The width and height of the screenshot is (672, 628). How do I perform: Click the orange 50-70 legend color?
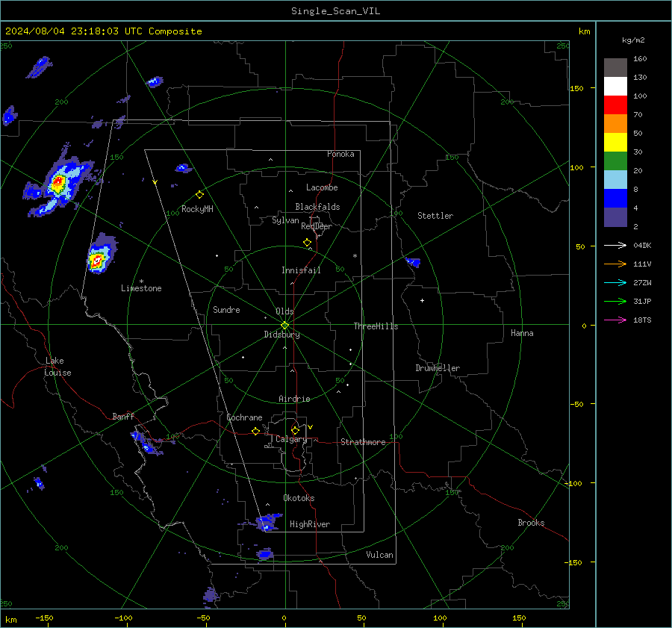[615, 124]
